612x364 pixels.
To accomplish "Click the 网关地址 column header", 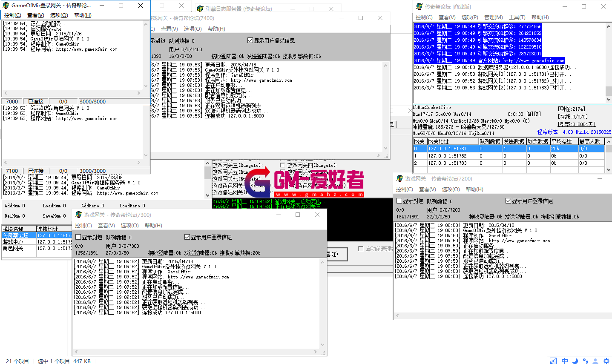I will pyautogui.click(x=452, y=141).
